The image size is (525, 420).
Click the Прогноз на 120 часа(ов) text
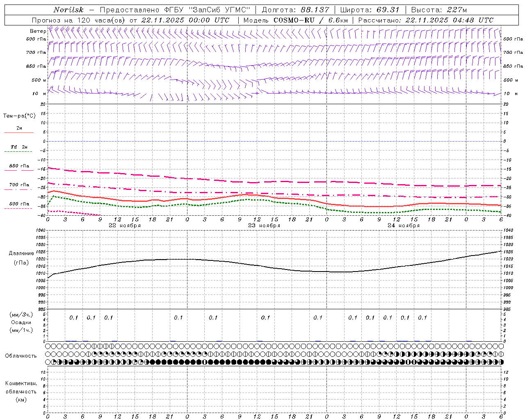79,20
